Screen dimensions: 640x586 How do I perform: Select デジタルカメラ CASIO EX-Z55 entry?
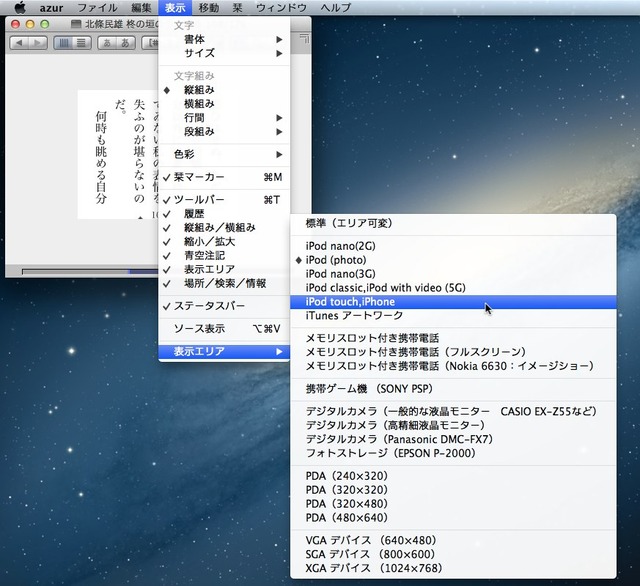(x=453, y=411)
